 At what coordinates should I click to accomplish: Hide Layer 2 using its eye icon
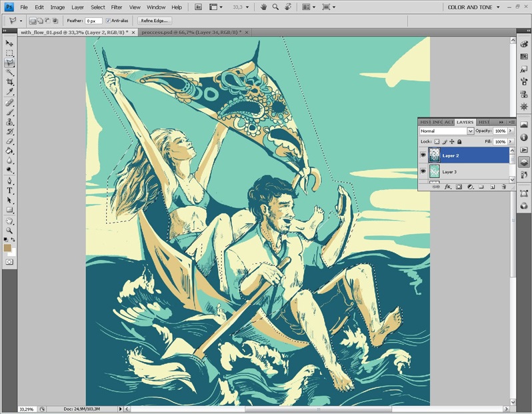pyautogui.click(x=423, y=155)
